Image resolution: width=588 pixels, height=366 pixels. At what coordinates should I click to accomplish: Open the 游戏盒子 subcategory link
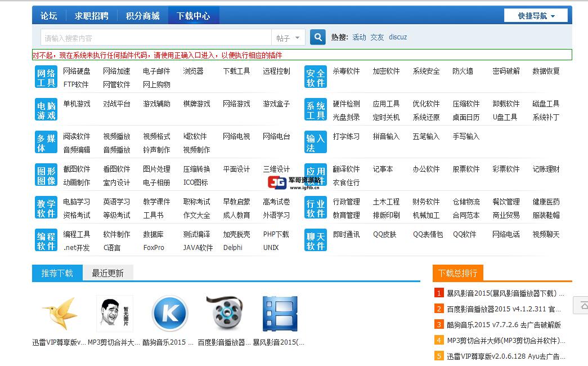click(x=276, y=104)
